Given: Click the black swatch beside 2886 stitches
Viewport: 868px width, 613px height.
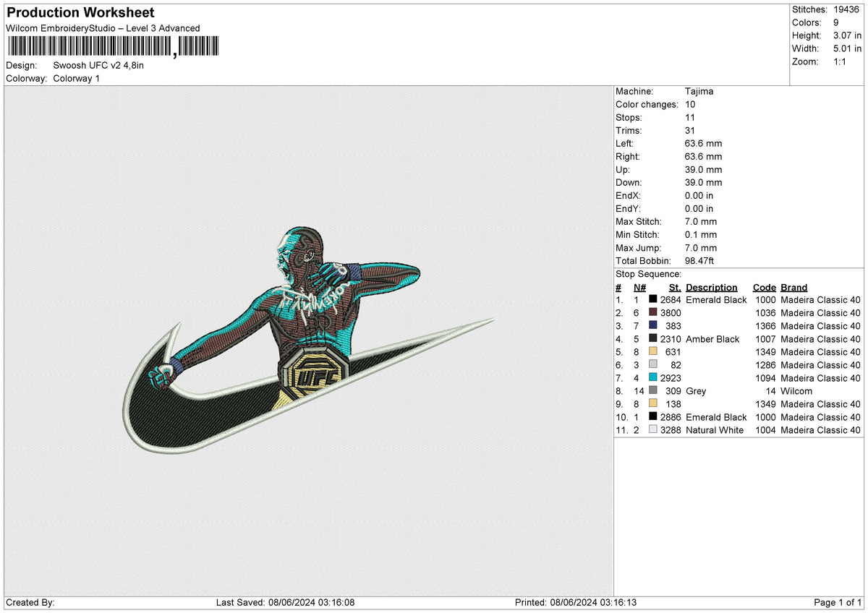Looking at the screenshot, I should click(x=653, y=417).
